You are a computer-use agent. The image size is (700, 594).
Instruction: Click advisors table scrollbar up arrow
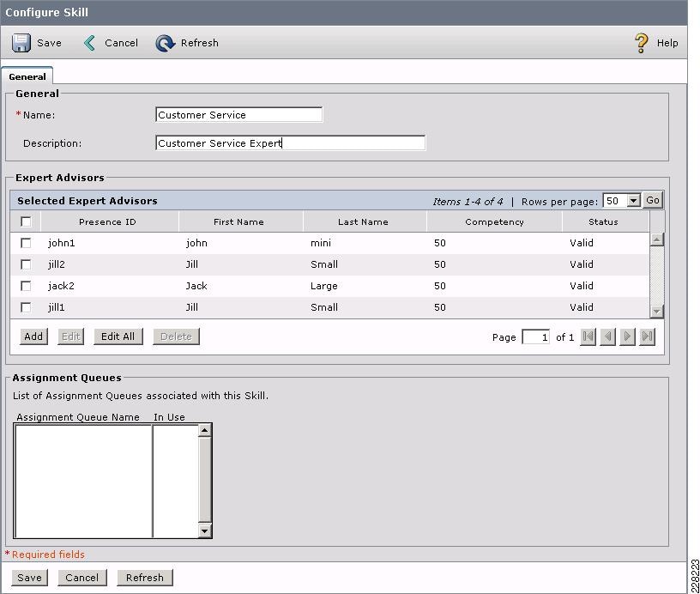pos(657,239)
